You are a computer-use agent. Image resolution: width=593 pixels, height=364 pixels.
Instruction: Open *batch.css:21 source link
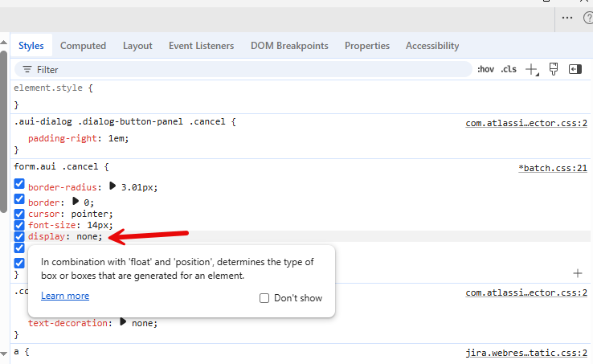[553, 169]
